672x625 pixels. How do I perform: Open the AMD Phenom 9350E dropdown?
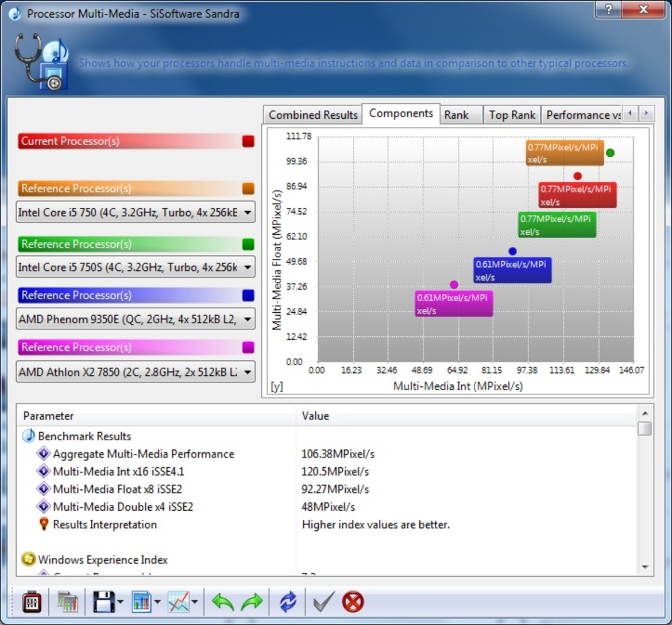136,319
